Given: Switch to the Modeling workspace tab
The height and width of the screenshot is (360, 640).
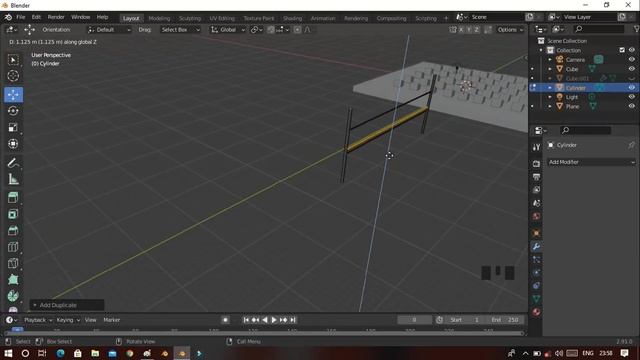Looking at the screenshot, I should (159, 18).
